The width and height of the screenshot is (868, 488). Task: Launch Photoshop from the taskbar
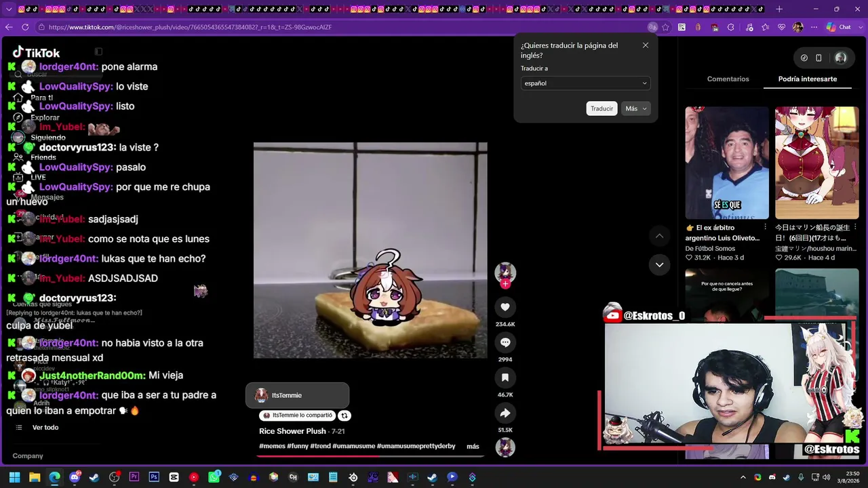pyautogui.click(x=154, y=477)
